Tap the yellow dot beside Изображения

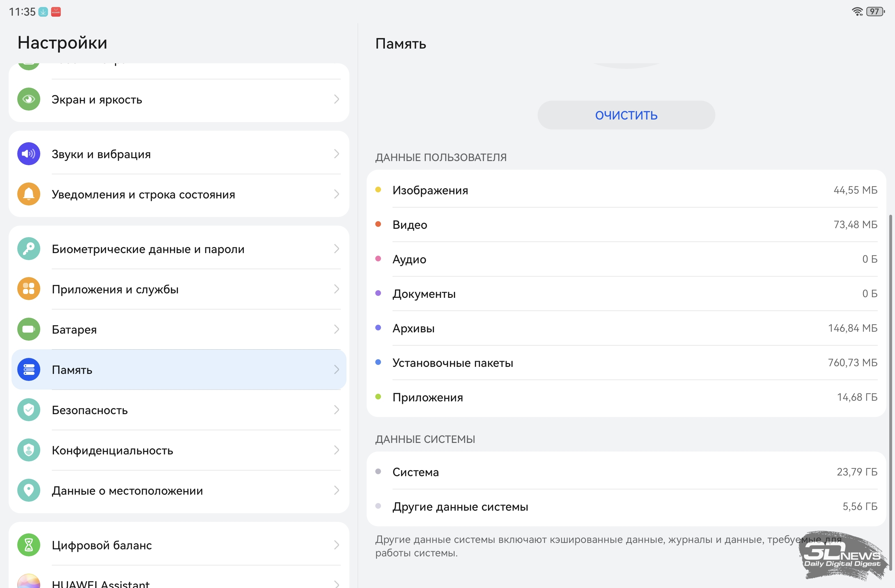pyautogui.click(x=378, y=190)
